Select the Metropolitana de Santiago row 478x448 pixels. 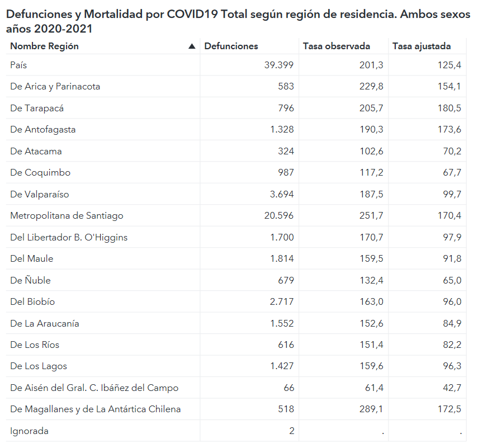tap(67, 216)
